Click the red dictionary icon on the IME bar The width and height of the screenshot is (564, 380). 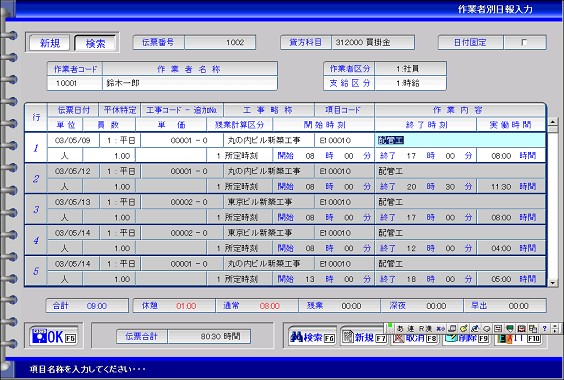tap(521, 329)
